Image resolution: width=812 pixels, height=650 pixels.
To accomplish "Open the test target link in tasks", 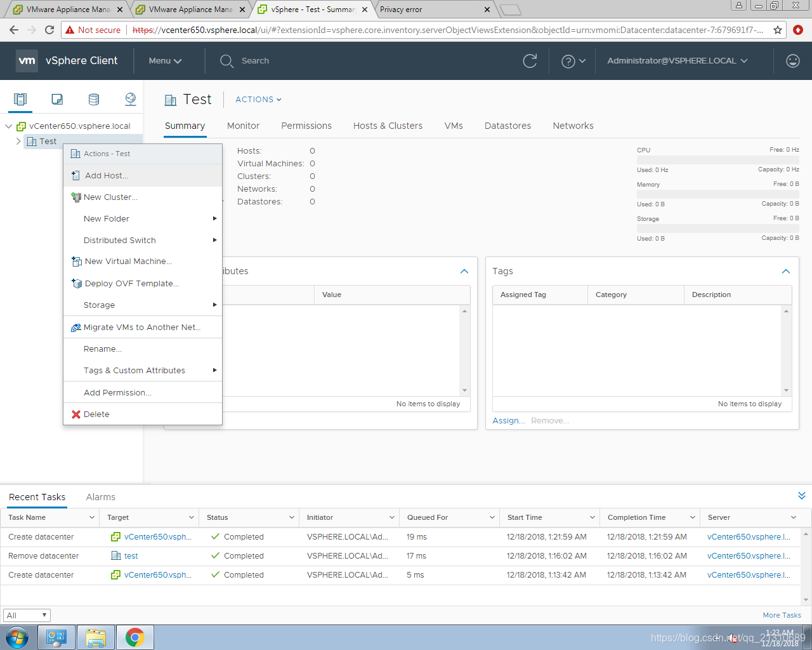I will pos(131,556).
